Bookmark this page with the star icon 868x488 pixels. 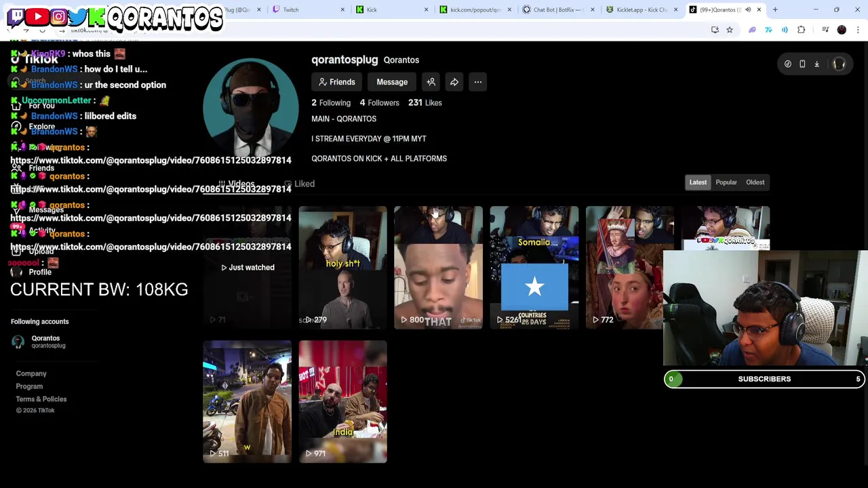730,30
